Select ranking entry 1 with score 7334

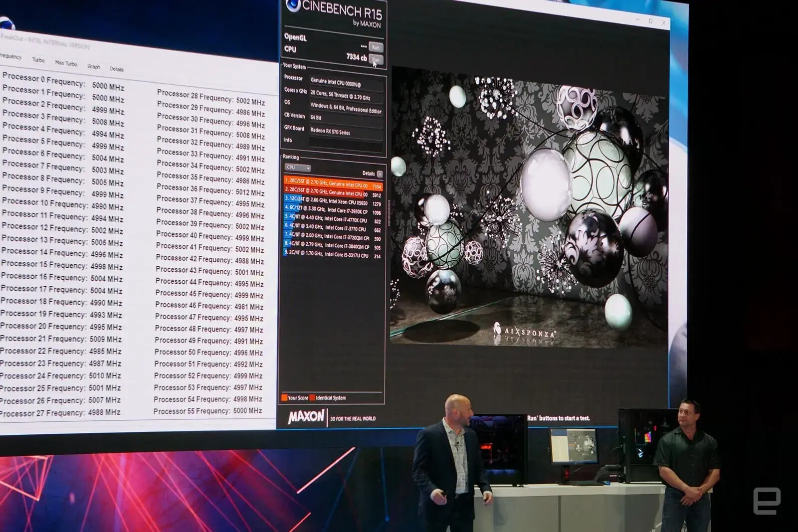click(x=333, y=184)
